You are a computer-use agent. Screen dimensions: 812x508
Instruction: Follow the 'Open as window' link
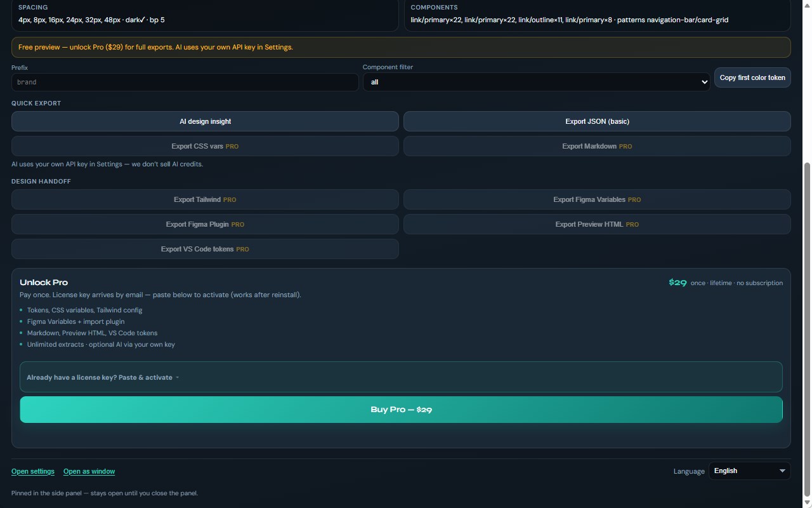(x=89, y=471)
